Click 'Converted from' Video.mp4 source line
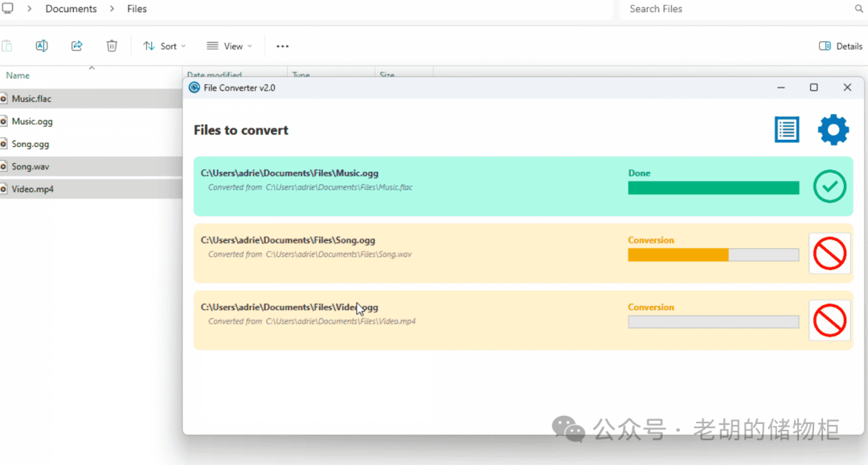868x465 pixels. point(312,321)
